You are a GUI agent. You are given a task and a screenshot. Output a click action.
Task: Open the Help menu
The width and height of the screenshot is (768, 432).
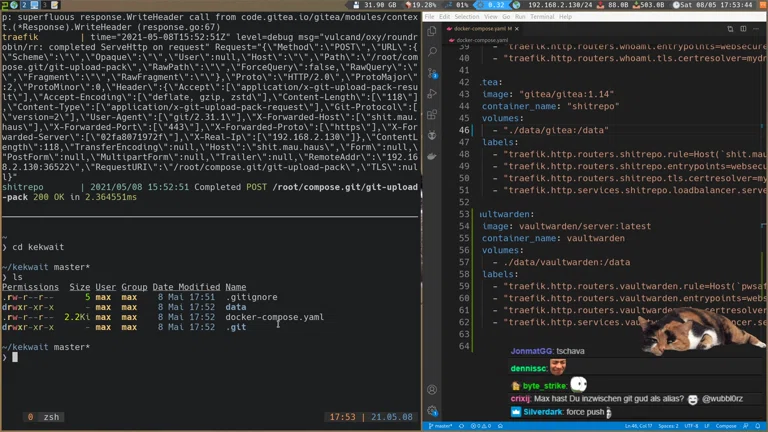coord(565,17)
